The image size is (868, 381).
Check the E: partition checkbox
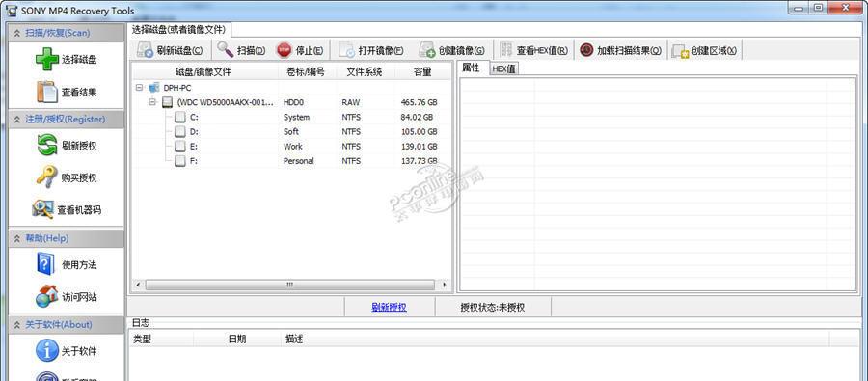[x=180, y=147]
